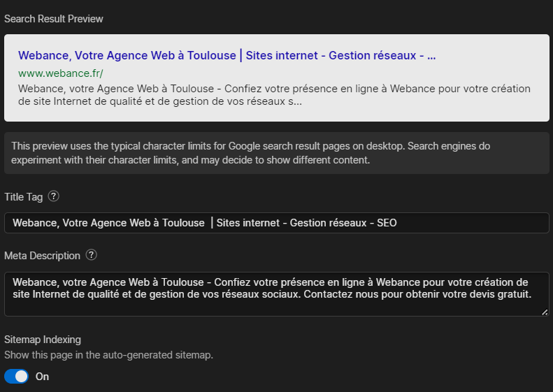
Task: Open the Meta Description help question-mark icon
Action: tap(91, 255)
